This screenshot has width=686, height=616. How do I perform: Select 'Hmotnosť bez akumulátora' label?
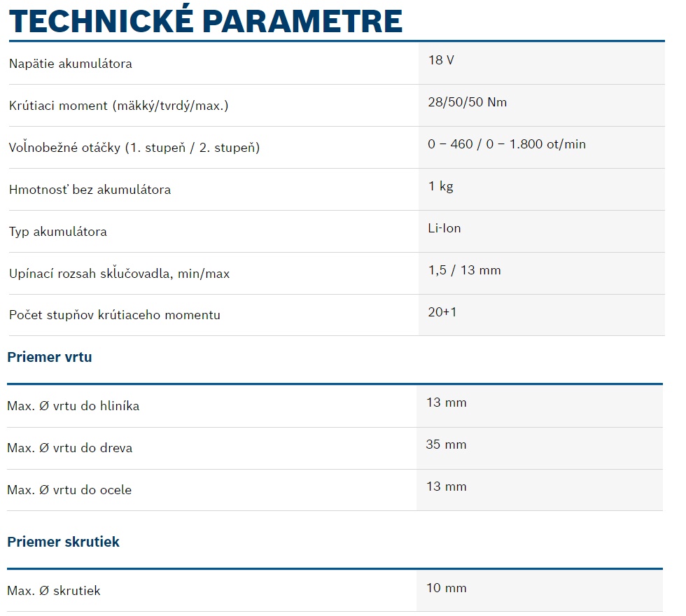coord(90,190)
